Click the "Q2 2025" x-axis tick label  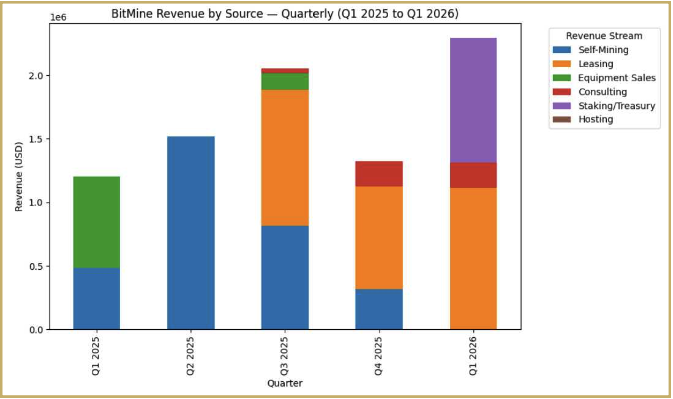click(190, 356)
